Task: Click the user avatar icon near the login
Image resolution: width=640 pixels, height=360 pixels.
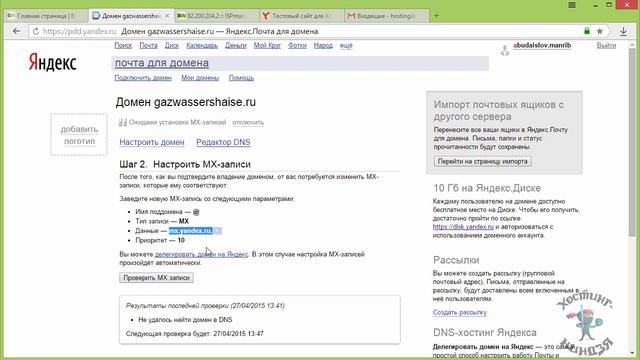Action: point(505,51)
